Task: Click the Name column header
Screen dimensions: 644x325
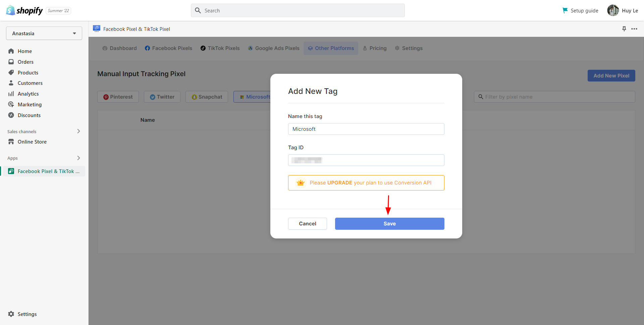Action: coord(148,120)
